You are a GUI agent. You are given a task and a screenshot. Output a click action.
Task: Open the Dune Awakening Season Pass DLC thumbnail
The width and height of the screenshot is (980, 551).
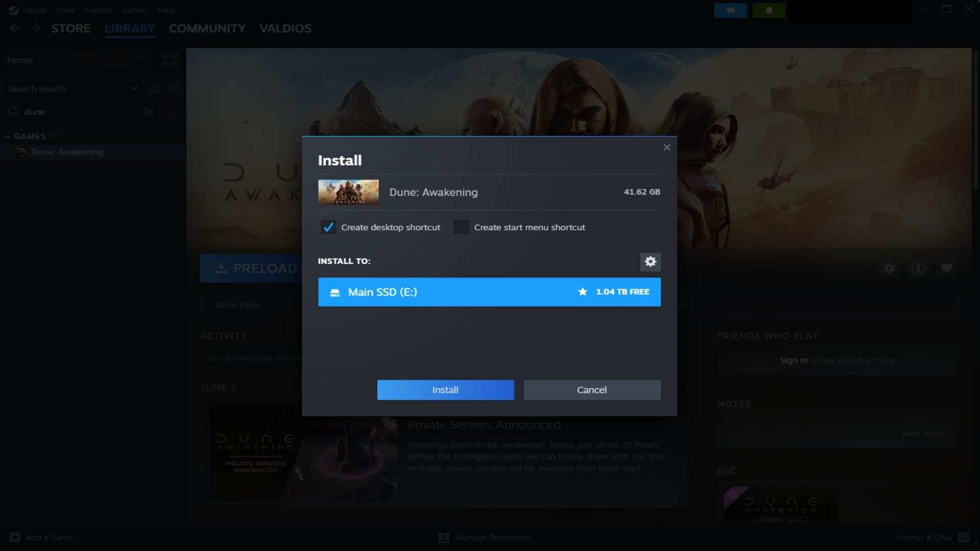point(781,505)
